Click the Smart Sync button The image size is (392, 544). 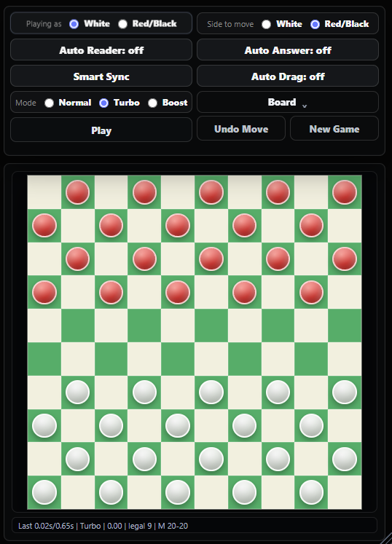(101, 76)
